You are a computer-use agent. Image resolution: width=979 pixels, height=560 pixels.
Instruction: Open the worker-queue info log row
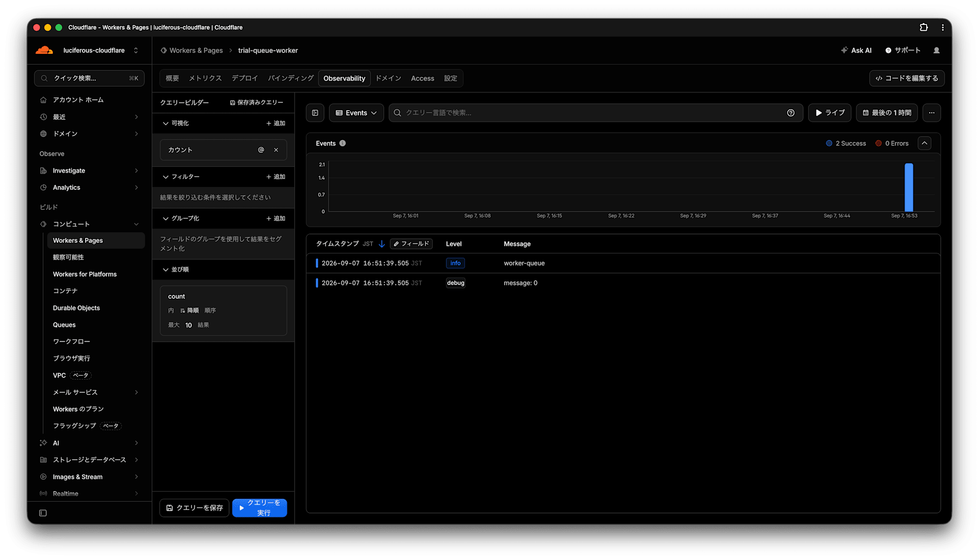(x=623, y=263)
